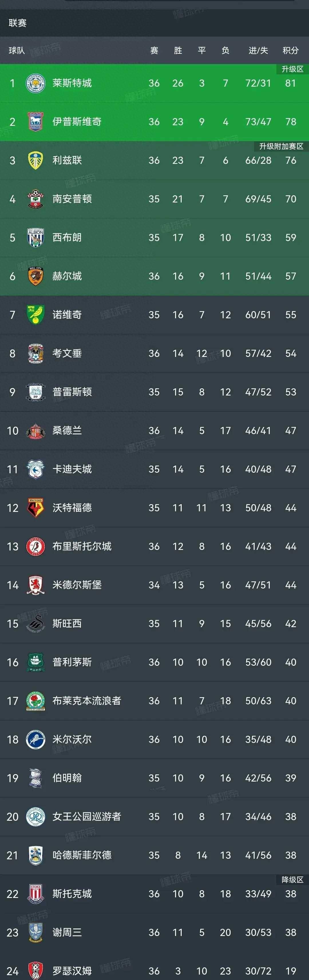Tap the Millwall lion crest
Screen dimensions: 309x980
click(35, 739)
